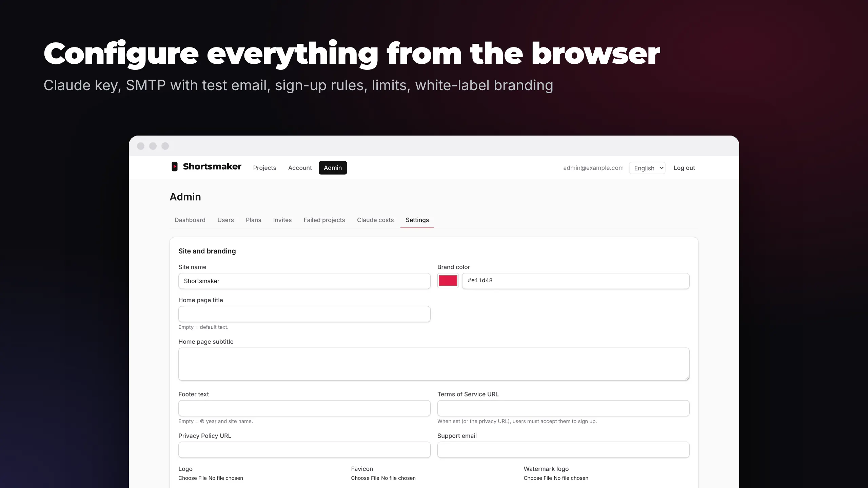Viewport: 868px width, 488px height.
Task: Focus the Terms of Service URL field
Action: 563,408
